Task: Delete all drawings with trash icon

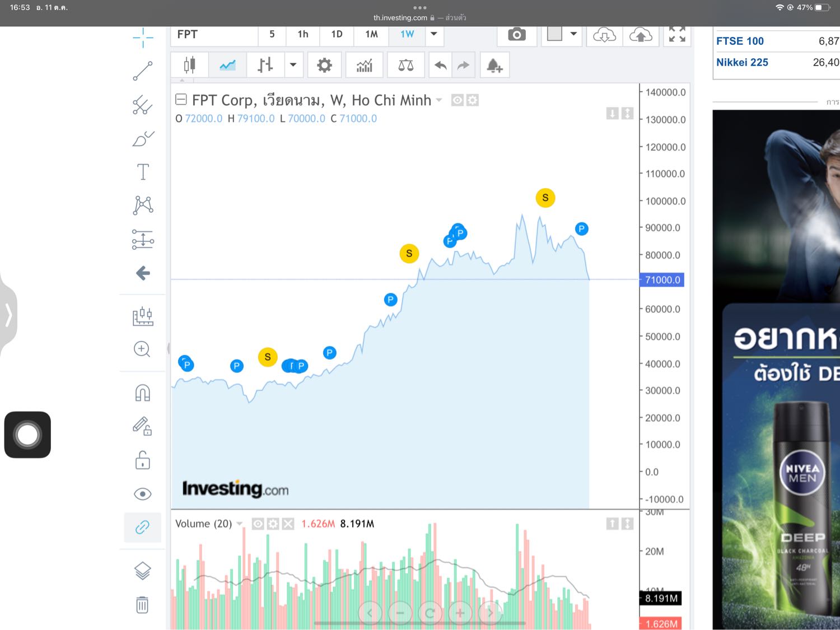Action: coord(142,604)
